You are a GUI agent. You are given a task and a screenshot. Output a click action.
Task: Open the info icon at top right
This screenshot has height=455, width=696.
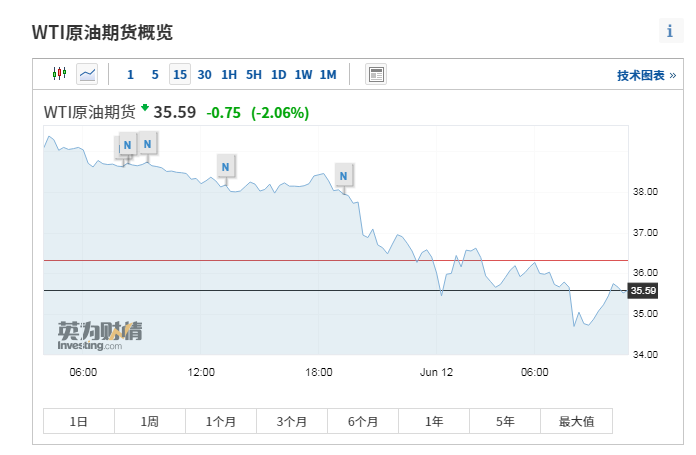click(x=669, y=31)
